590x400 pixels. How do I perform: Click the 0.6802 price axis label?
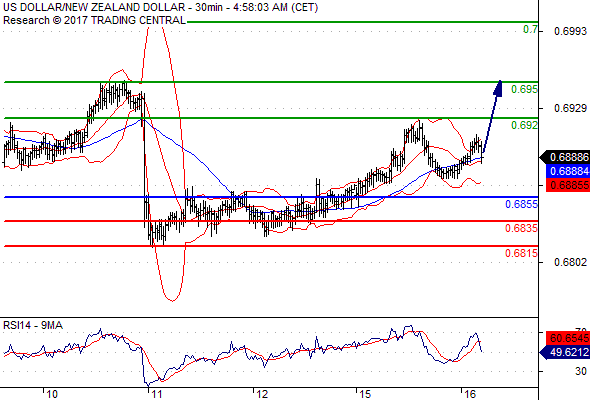tap(570, 262)
